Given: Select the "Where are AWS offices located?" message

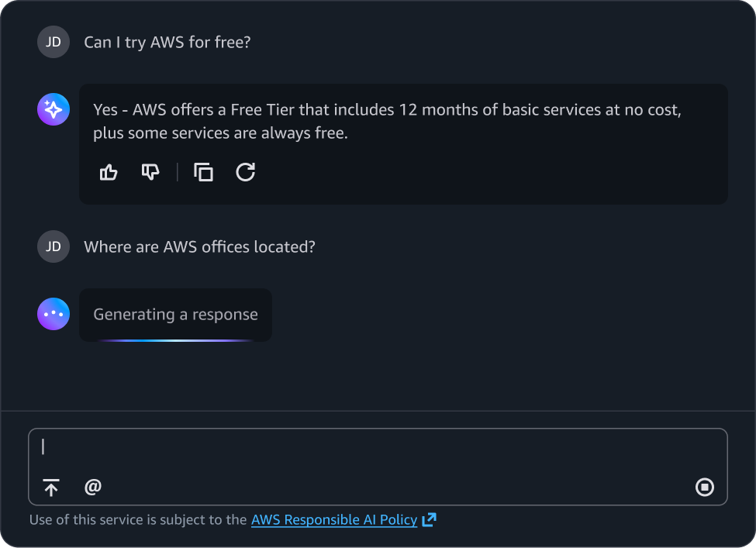Looking at the screenshot, I should click(x=199, y=246).
